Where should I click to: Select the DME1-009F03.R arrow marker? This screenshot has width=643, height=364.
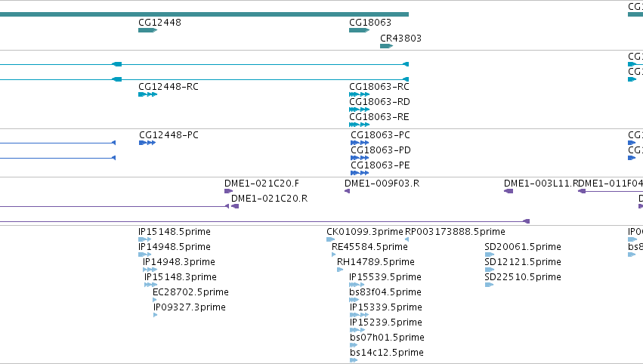coord(347,191)
